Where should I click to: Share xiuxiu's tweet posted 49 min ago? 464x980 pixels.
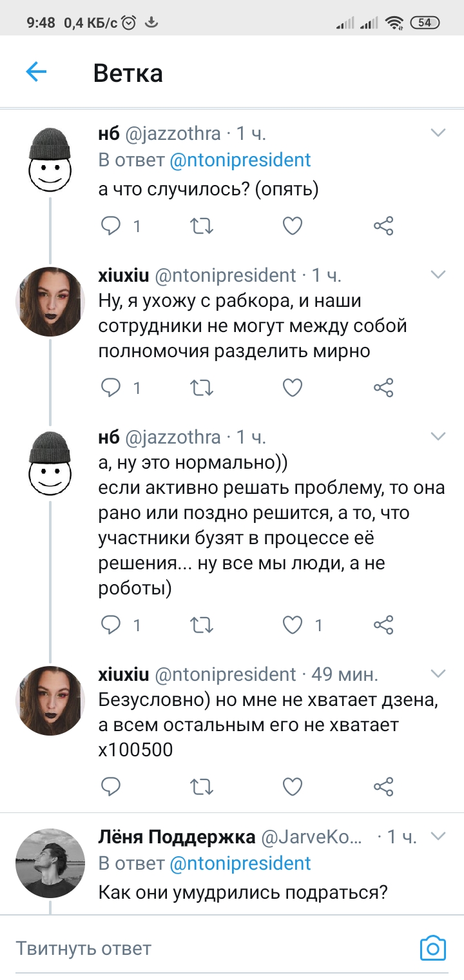(383, 786)
